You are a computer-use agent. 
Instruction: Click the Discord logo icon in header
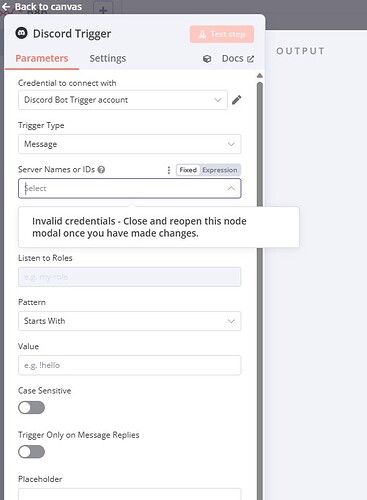click(x=22, y=33)
